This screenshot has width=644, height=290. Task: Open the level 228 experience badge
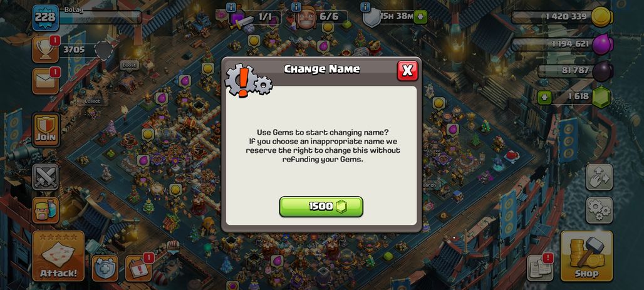click(x=46, y=18)
